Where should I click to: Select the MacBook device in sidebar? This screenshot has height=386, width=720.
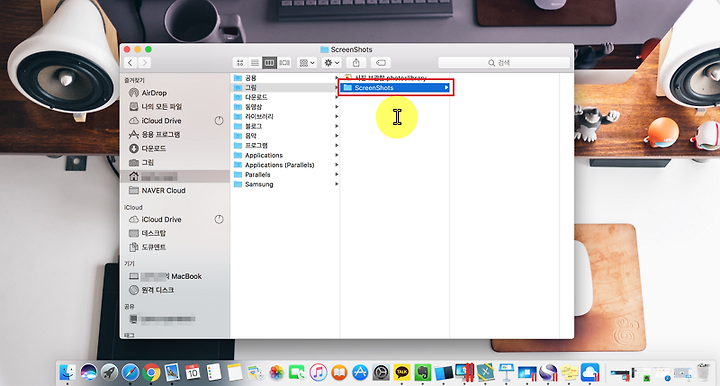171,276
